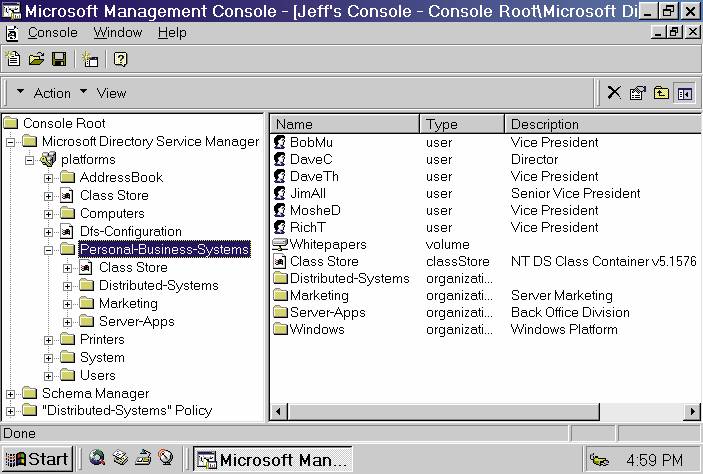Open the Console menu

click(52, 33)
